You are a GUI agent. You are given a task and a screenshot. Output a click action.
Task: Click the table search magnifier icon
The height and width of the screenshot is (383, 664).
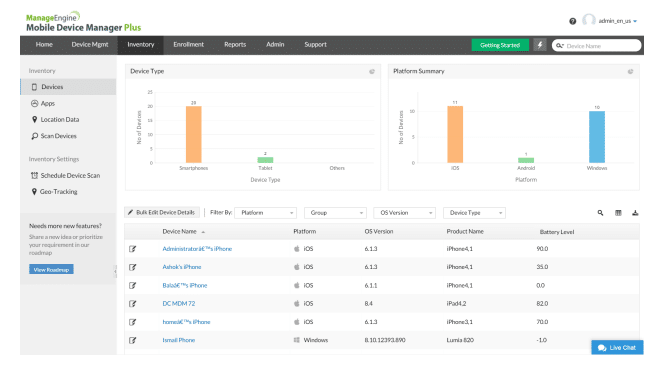(600, 213)
